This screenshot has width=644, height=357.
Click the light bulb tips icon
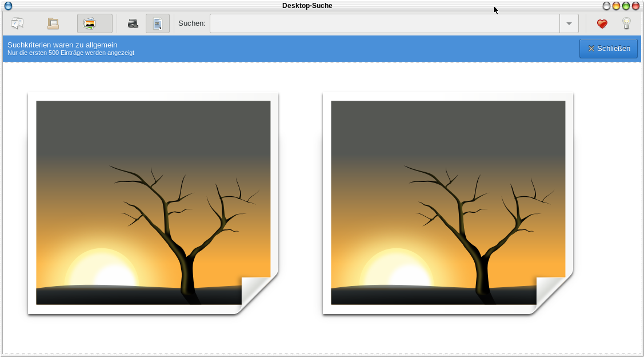tap(626, 23)
